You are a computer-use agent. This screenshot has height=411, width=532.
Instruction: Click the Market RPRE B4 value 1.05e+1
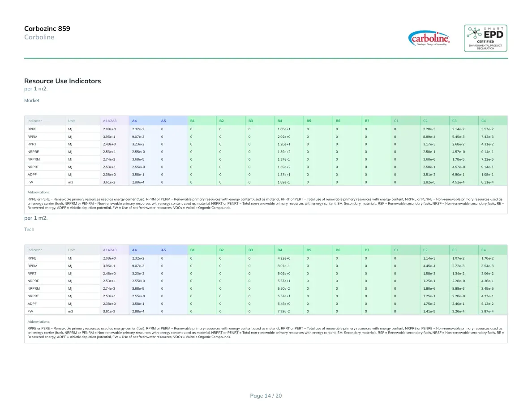(284, 129)
